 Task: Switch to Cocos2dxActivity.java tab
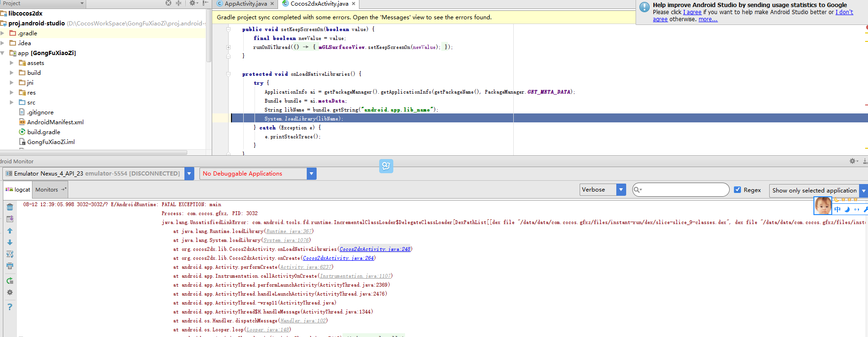tap(319, 4)
